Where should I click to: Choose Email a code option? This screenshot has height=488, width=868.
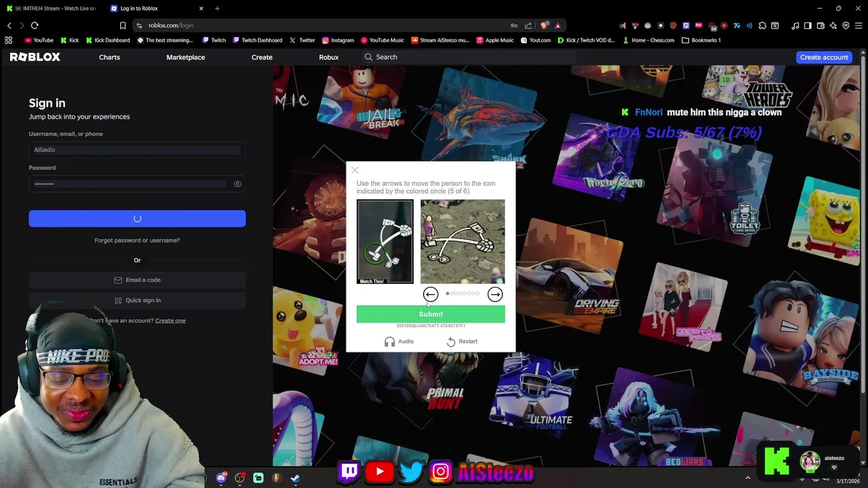click(137, 280)
